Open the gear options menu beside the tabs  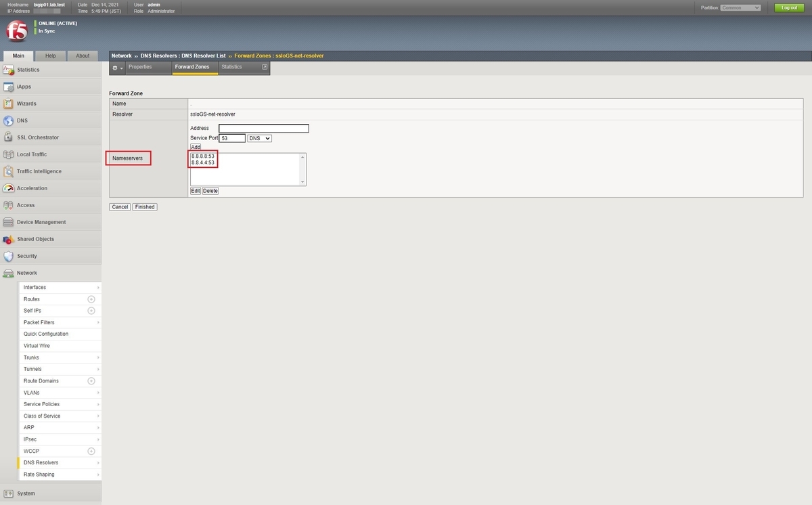[x=116, y=67]
